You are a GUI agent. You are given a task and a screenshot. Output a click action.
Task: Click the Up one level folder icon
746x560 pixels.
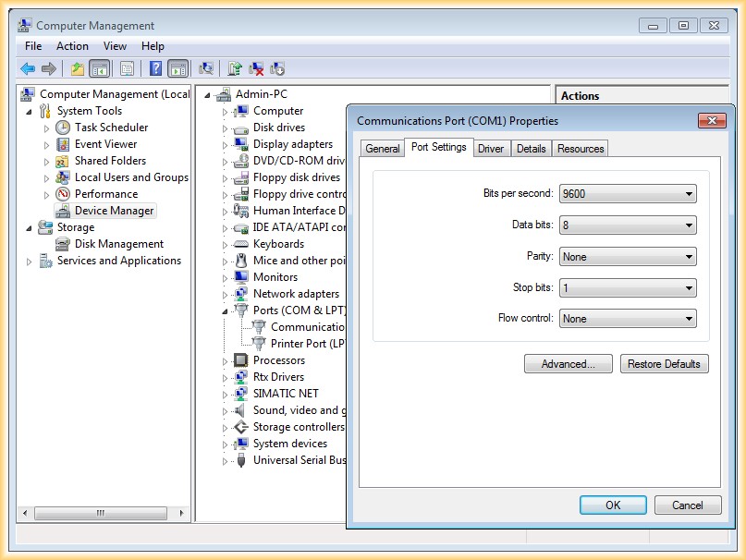tap(78, 68)
